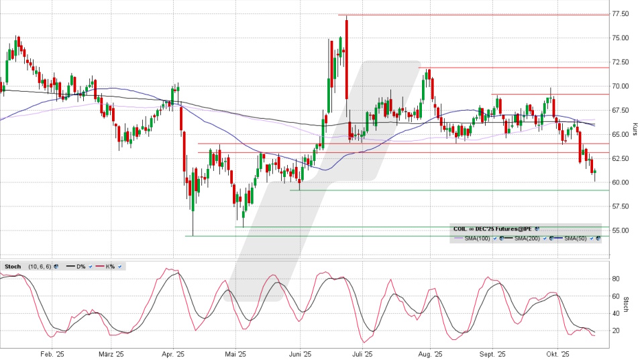This screenshot has width=644, height=362.
Task: Click the 77.50 price axis label
Action: (x=619, y=14)
